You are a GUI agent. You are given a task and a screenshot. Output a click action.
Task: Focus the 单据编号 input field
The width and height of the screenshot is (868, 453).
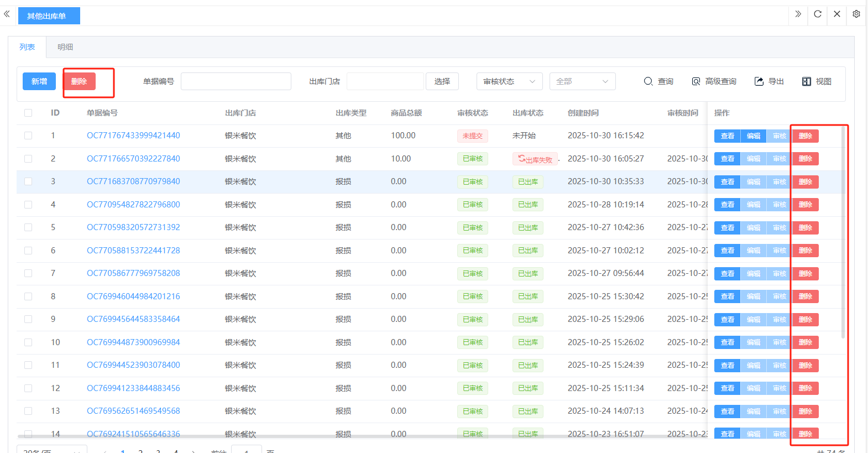pyautogui.click(x=236, y=81)
